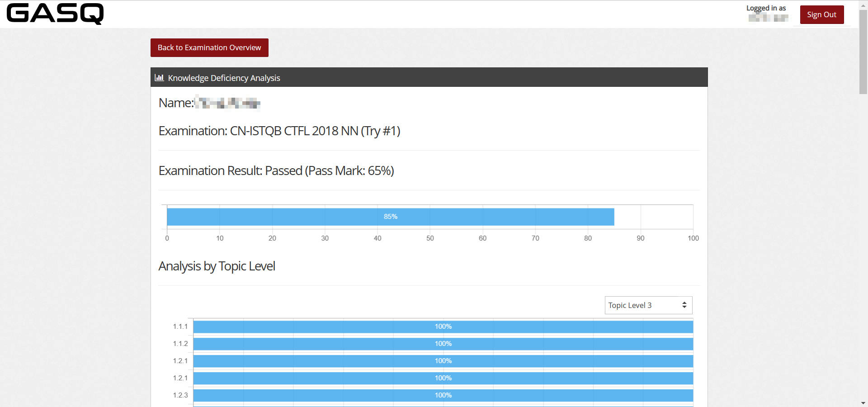Go back to Examination Overview
This screenshot has width=868, height=407.
click(209, 47)
